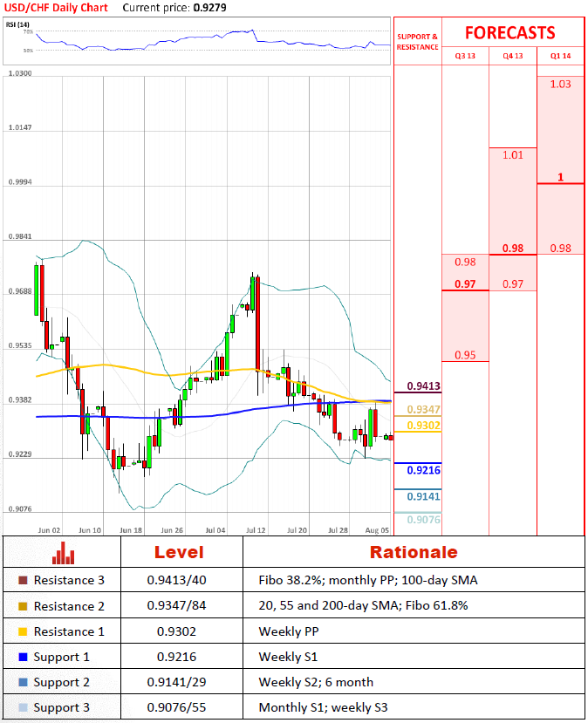The height and width of the screenshot is (723, 588).
Task: Click the Fibo 38.2% monthly PP rationale
Action: 368,580
